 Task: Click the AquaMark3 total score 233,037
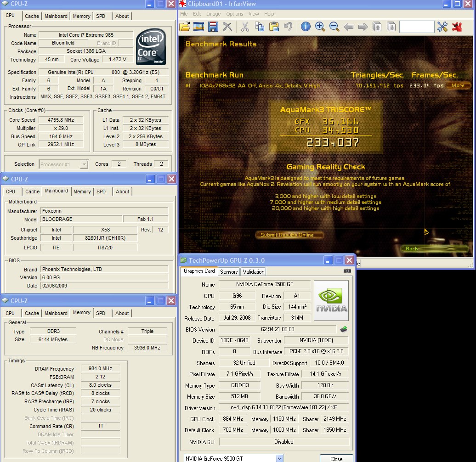click(x=333, y=142)
